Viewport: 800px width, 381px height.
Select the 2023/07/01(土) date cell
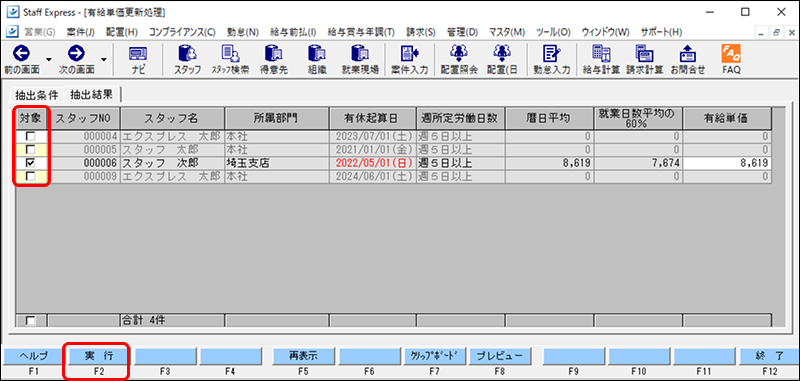click(372, 137)
